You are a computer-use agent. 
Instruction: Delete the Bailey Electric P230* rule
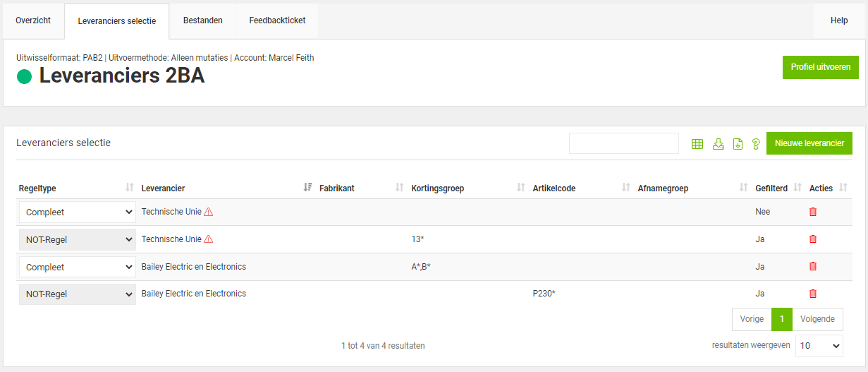pos(812,294)
